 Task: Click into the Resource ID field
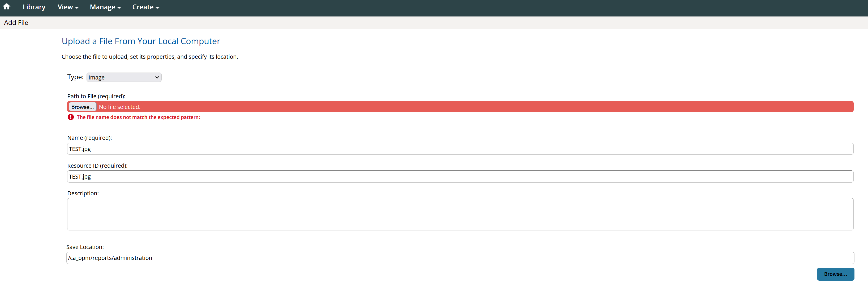pos(460,176)
